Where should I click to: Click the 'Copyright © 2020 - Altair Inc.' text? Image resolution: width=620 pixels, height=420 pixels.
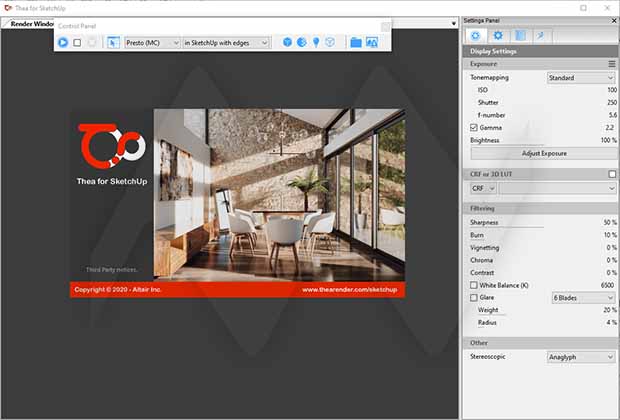click(x=118, y=289)
